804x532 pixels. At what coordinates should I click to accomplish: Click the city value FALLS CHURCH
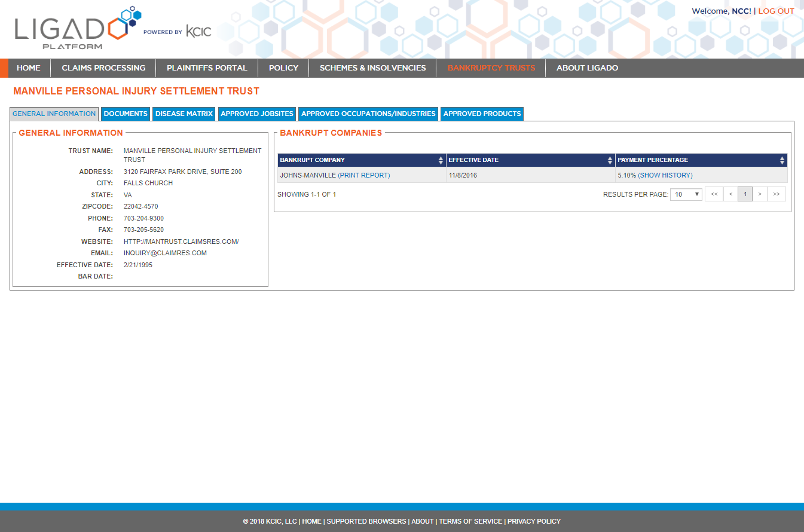[x=148, y=184]
